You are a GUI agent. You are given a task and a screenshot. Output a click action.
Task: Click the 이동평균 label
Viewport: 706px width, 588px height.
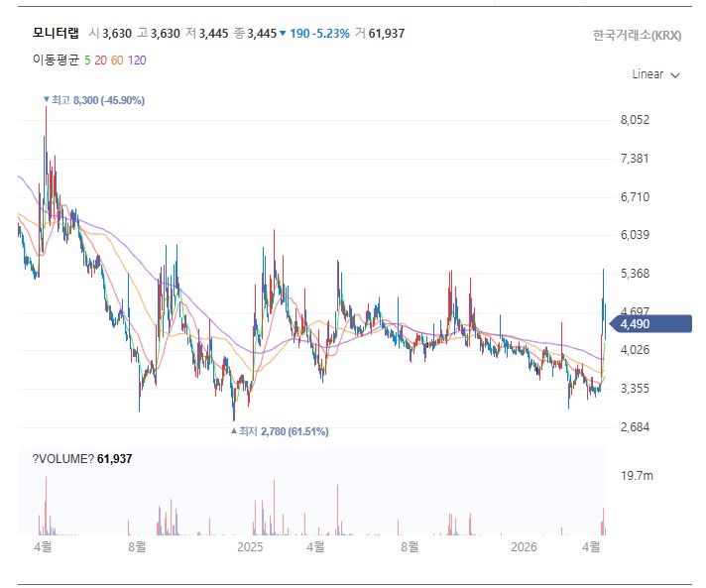point(56,60)
